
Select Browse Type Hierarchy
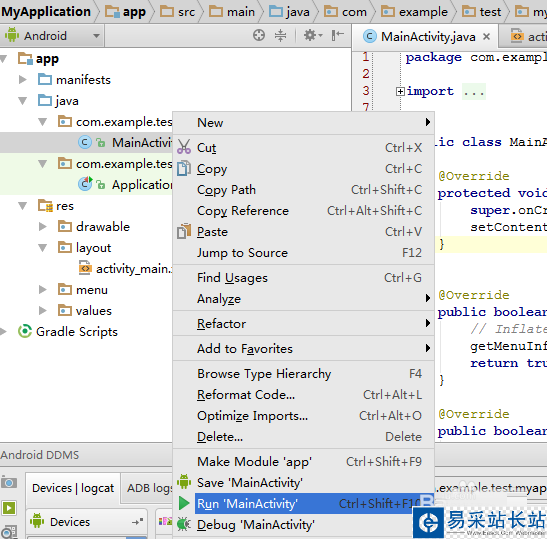tap(304, 374)
